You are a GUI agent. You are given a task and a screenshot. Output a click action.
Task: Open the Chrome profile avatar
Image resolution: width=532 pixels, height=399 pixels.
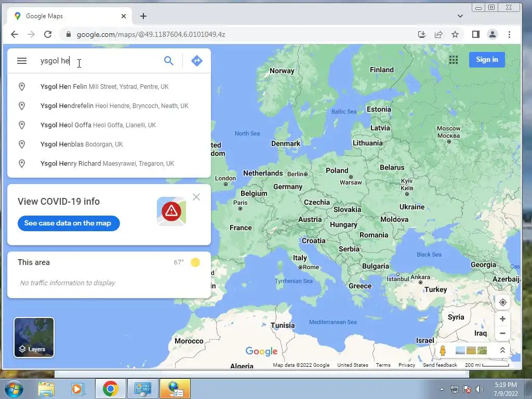coord(493,34)
